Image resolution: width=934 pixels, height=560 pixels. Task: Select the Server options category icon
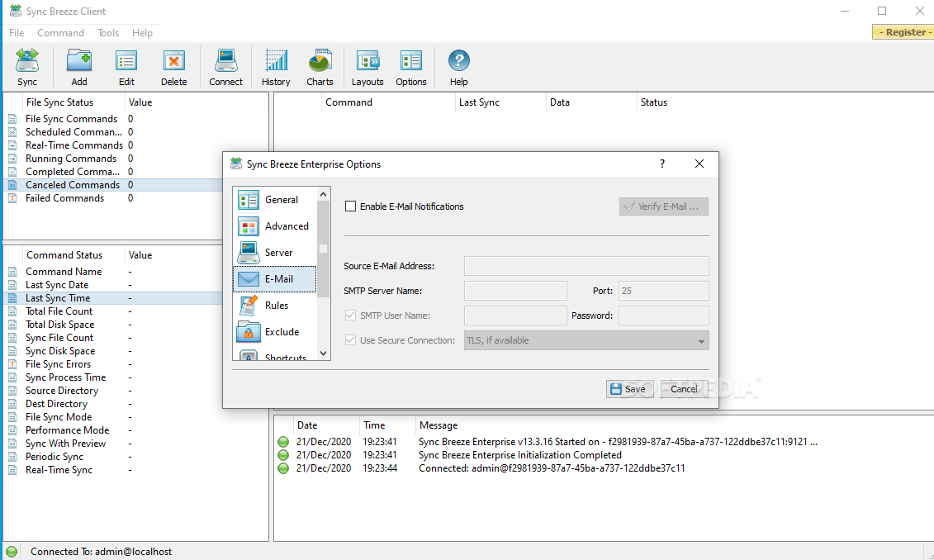pyautogui.click(x=249, y=253)
